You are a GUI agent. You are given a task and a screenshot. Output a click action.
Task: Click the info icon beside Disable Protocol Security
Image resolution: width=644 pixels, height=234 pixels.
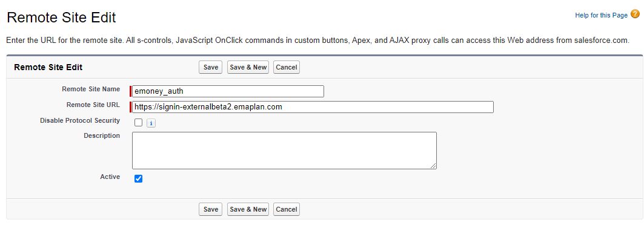tap(151, 123)
